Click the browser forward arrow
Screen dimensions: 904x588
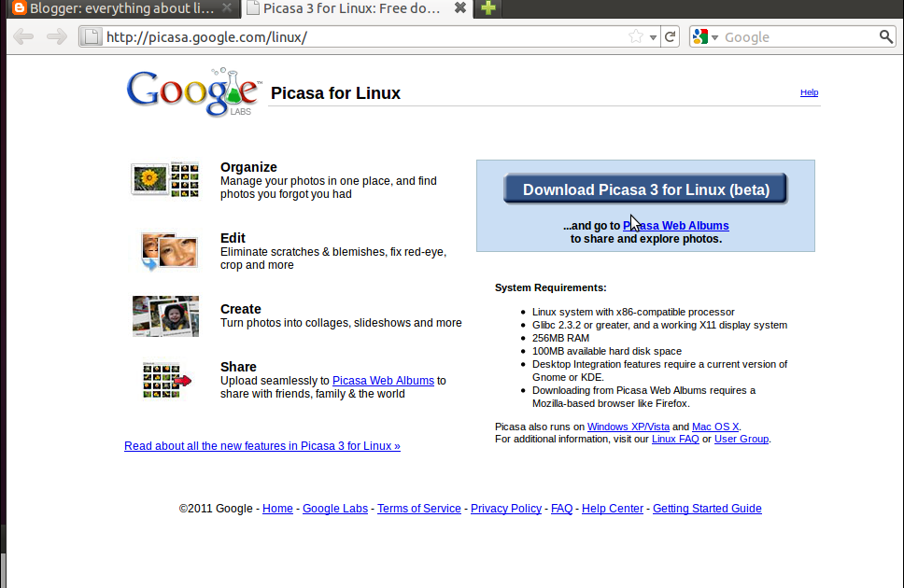click(56, 37)
